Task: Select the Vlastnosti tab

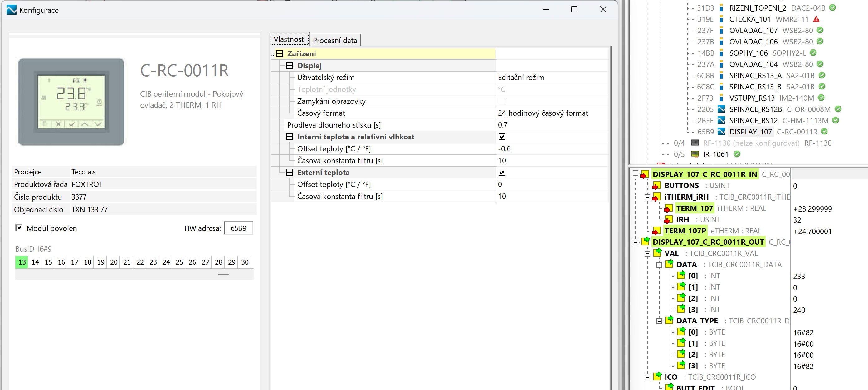Action: [x=290, y=39]
